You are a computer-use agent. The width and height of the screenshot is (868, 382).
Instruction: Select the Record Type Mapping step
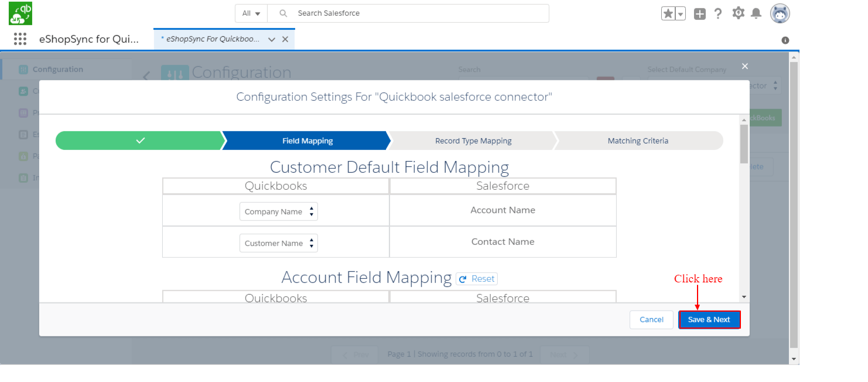coord(473,141)
